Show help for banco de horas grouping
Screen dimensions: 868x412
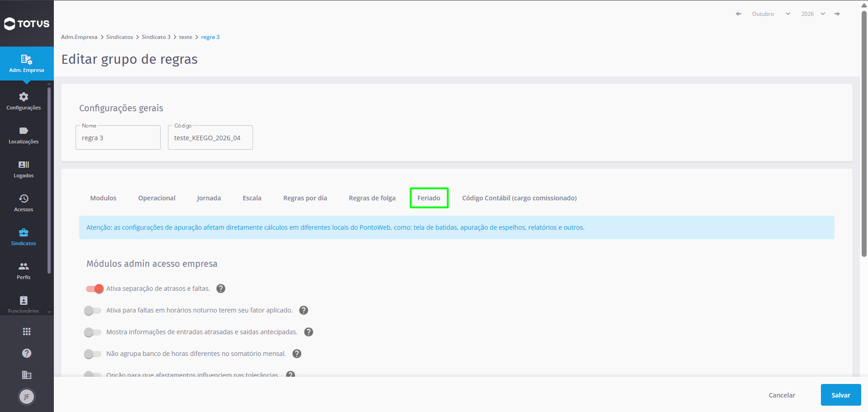pyautogui.click(x=297, y=354)
